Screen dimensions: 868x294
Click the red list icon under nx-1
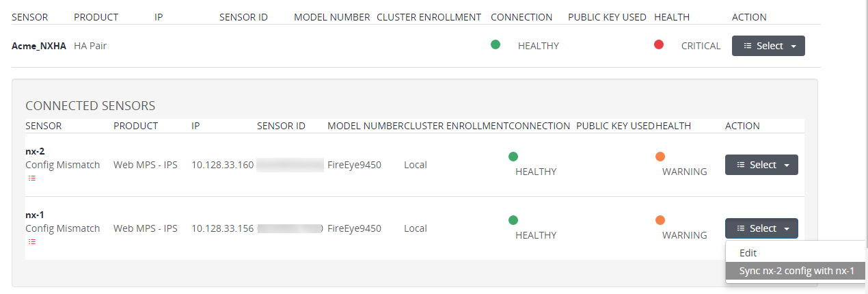tap(31, 241)
